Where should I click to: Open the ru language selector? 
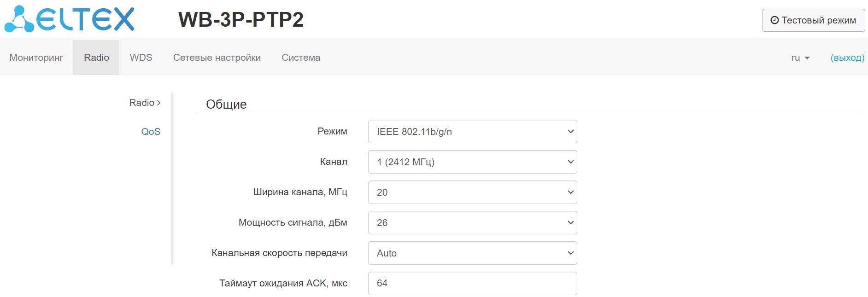(x=800, y=58)
